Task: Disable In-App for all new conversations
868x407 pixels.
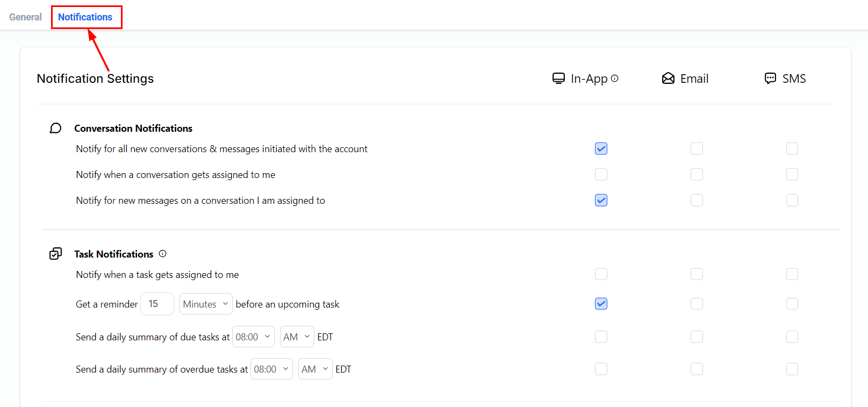Action: pyautogui.click(x=601, y=148)
